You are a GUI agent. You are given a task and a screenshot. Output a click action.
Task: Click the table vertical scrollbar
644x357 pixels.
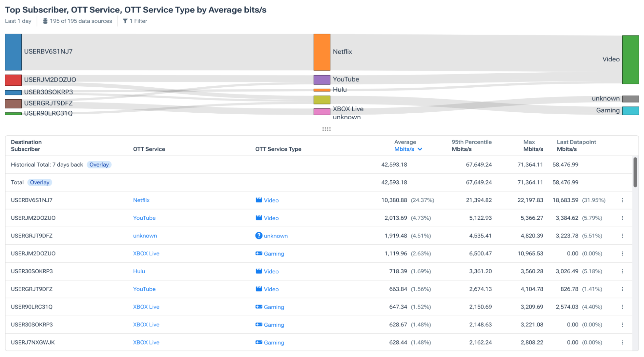point(635,172)
